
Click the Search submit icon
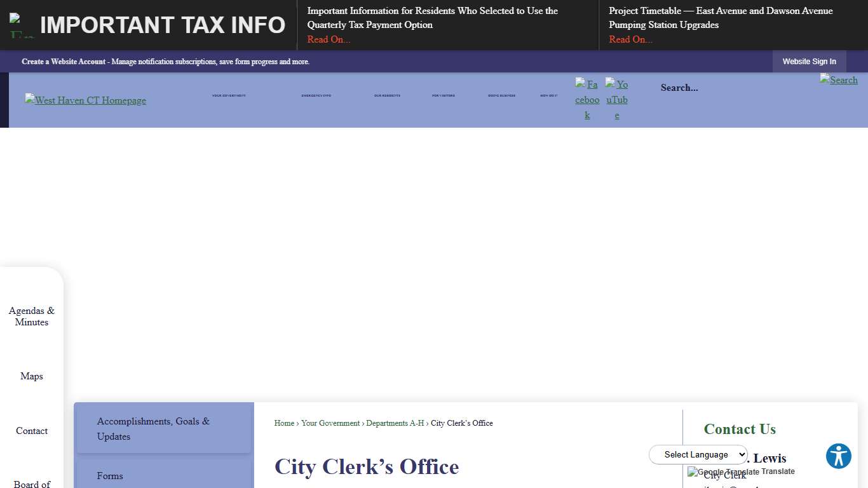[x=838, y=80]
